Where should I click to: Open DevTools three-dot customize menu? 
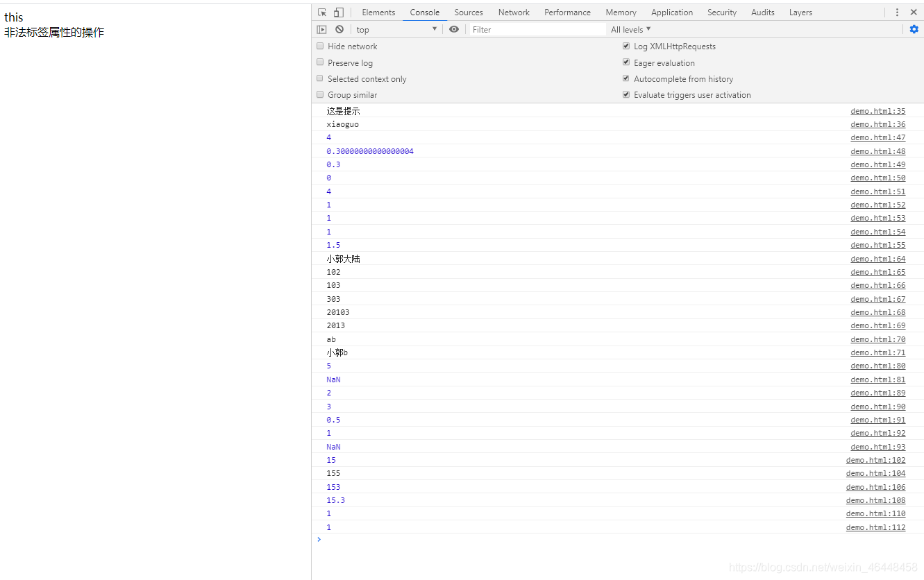point(897,12)
